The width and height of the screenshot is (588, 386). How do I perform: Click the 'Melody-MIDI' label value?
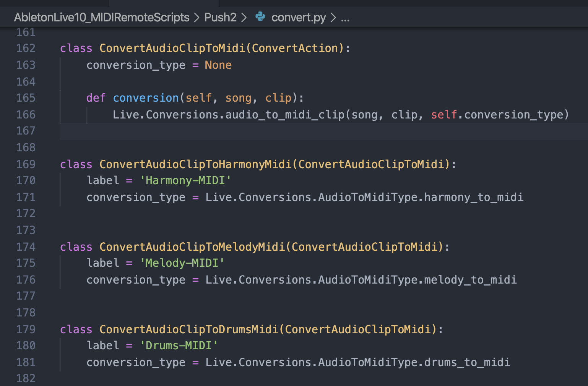(182, 263)
